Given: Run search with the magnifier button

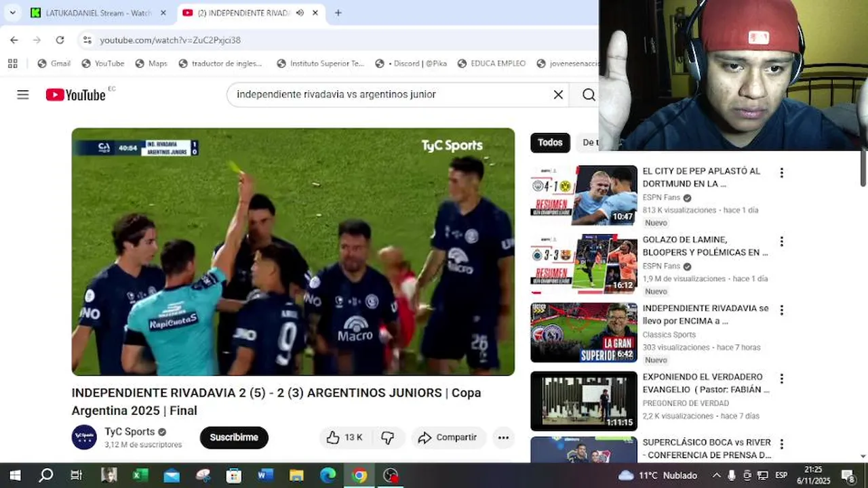Looking at the screenshot, I should click(588, 94).
